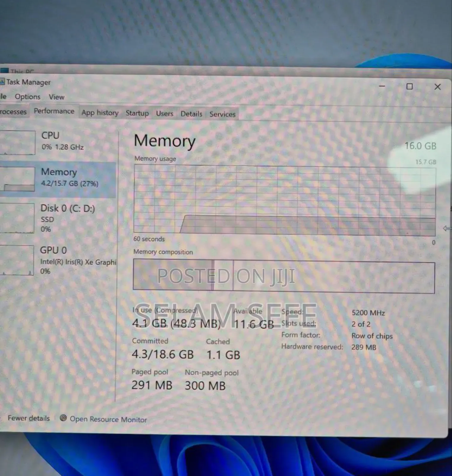Switch to the Processes tab

point(13,112)
